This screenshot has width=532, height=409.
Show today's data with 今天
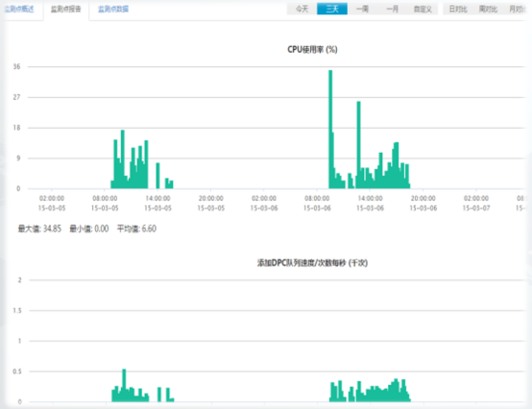[x=302, y=9]
